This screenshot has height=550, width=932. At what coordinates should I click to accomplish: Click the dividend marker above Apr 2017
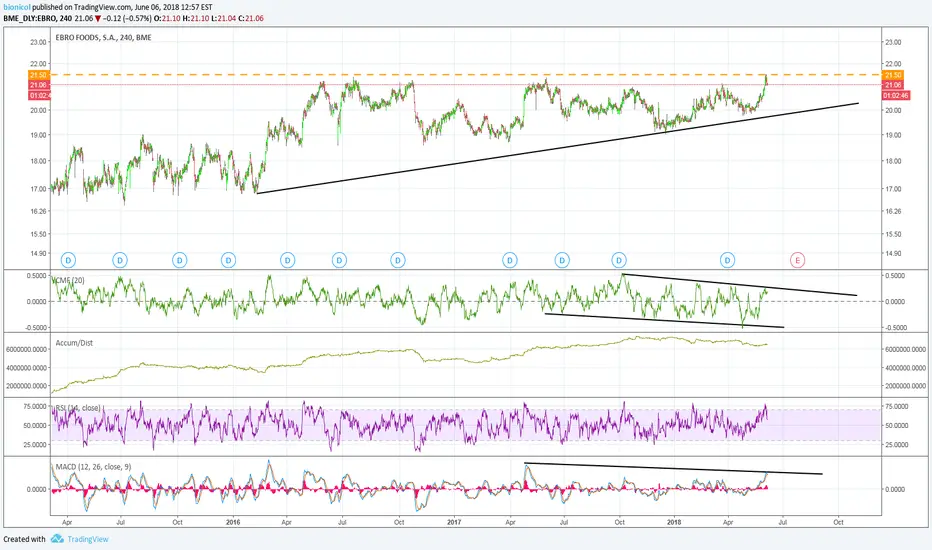coord(509,260)
